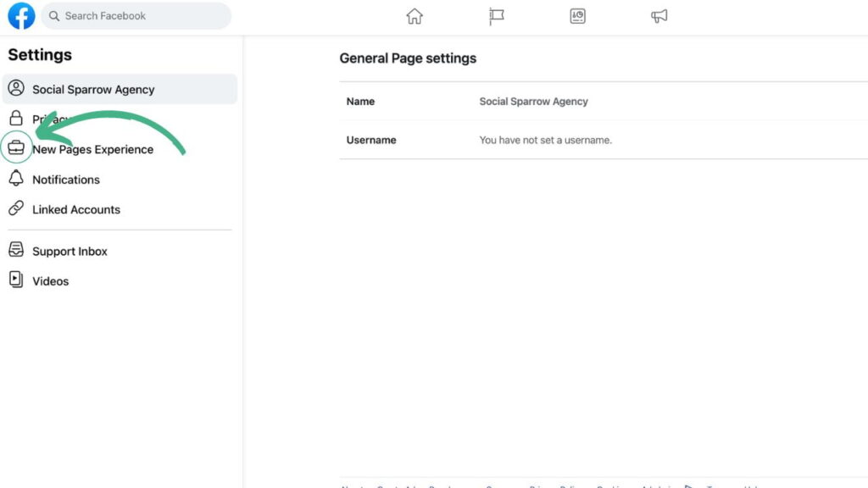The width and height of the screenshot is (868, 488).
Task: Click the Search Facebook field
Action: click(x=136, y=15)
